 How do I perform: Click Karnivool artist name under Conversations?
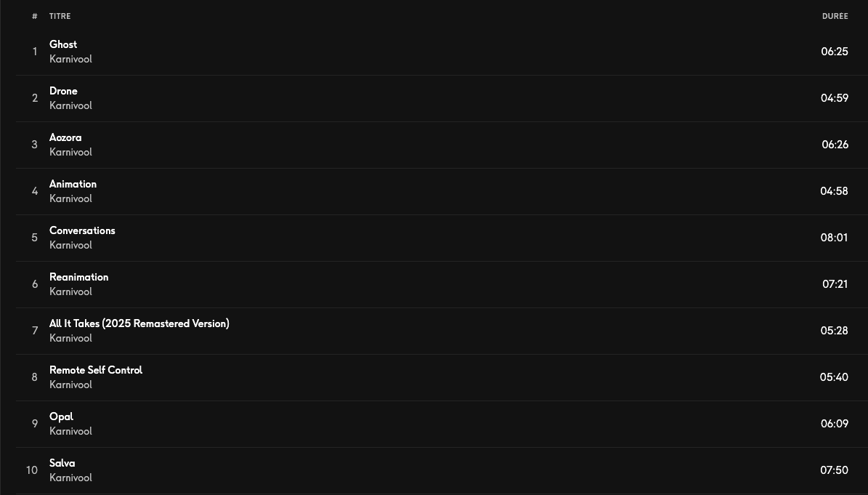point(70,245)
